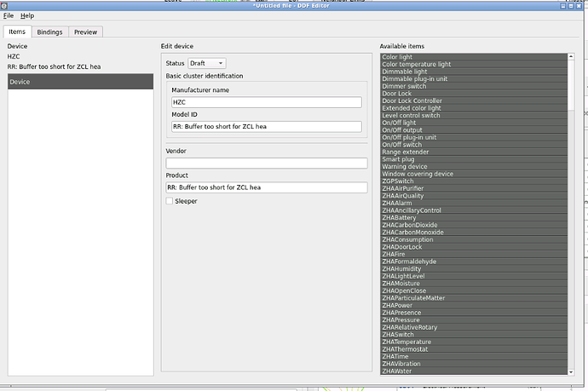Viewport: 588px width, 391px height.
Task: Open the Help menu
Action: (x=27, y=15)
